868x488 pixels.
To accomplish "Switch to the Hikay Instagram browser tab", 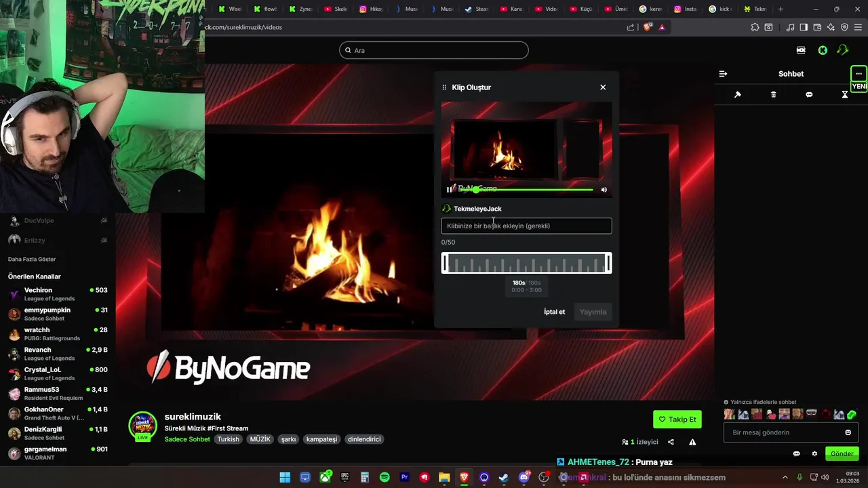I will click(371, 9).
